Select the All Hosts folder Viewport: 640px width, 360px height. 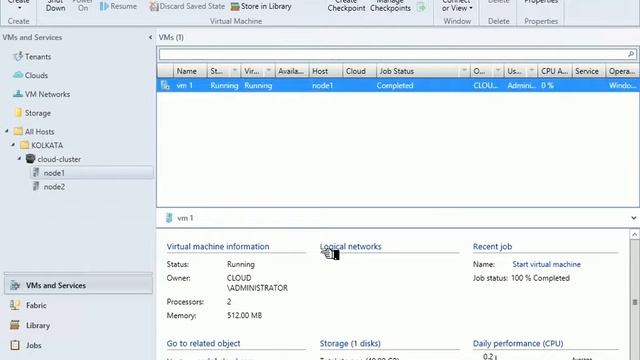click(40, 131)
